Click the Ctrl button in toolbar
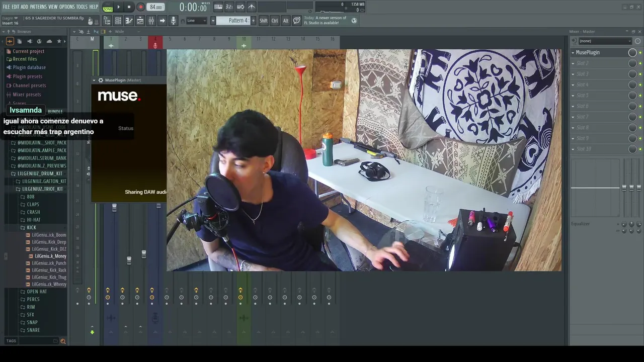Viewport: 644px width, 362px height. [275, 21]
